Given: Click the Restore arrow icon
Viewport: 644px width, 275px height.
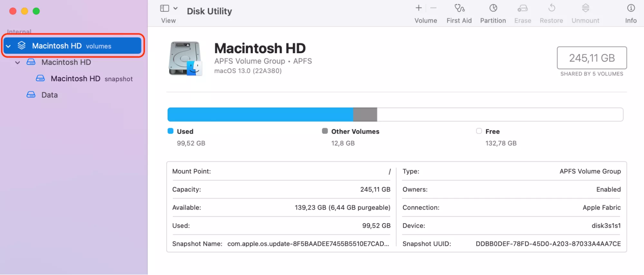Looking at the screenshot, I should [551, 8].
